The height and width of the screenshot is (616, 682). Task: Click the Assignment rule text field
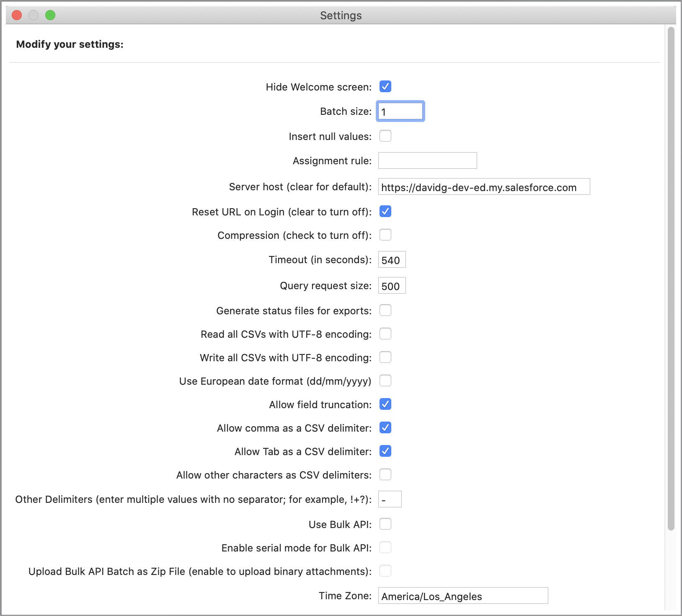[x=427, y=161]
